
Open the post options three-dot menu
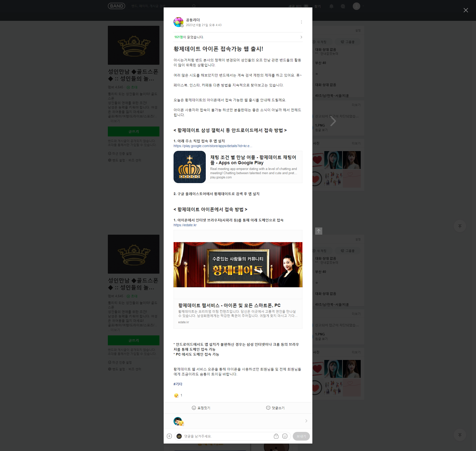[301, 22]
